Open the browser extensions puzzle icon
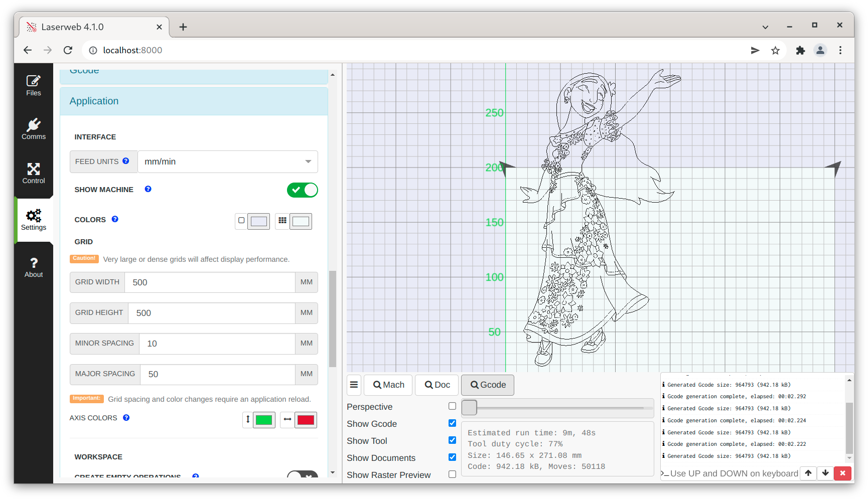 coord(800,50)
